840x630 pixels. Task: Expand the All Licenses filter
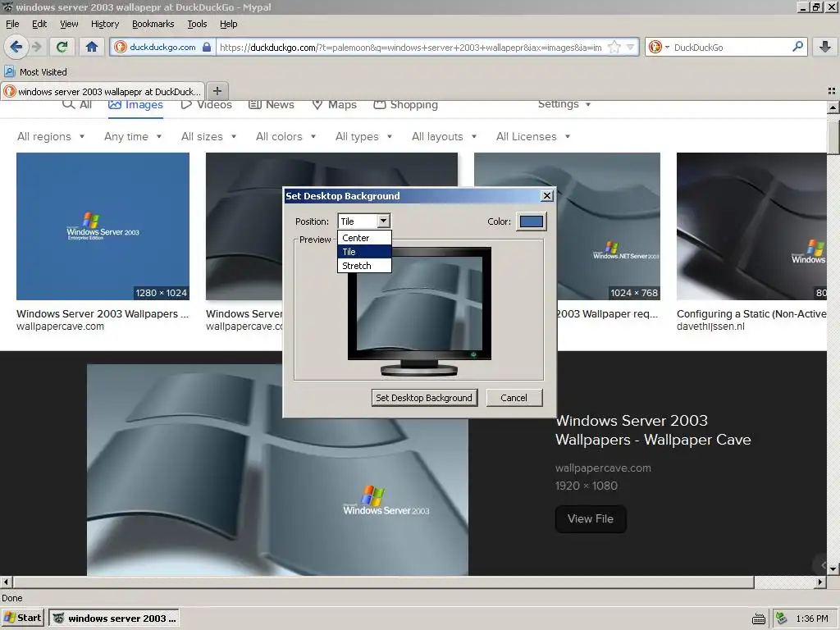tap(533, 137)
